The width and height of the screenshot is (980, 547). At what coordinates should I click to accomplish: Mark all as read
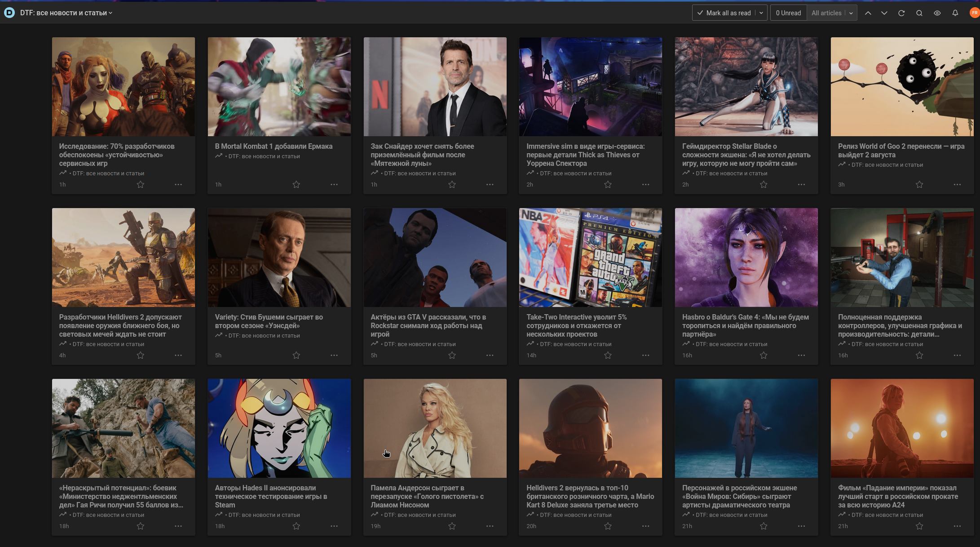pos(724,13)
